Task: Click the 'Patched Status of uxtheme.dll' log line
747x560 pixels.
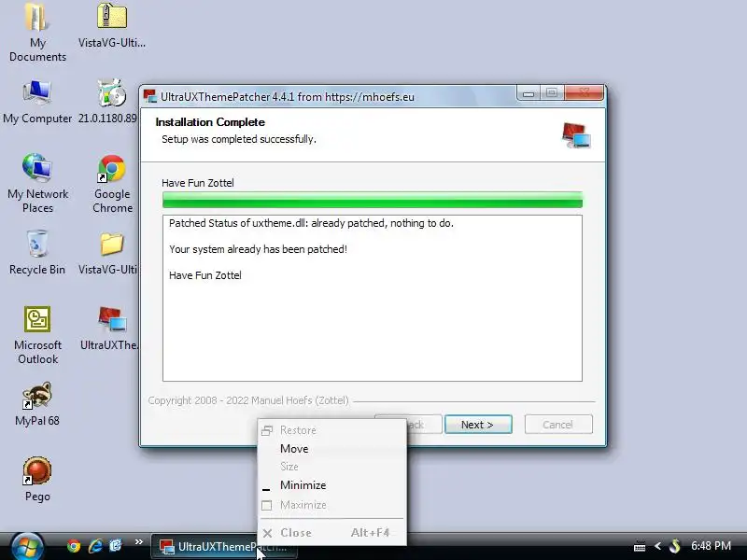Action: click(x=311, y=223)
